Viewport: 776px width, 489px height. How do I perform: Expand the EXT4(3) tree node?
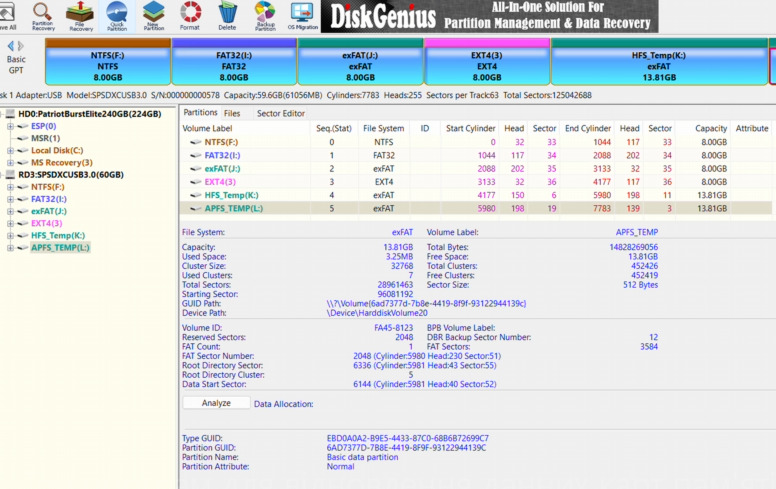click(10, 223)
